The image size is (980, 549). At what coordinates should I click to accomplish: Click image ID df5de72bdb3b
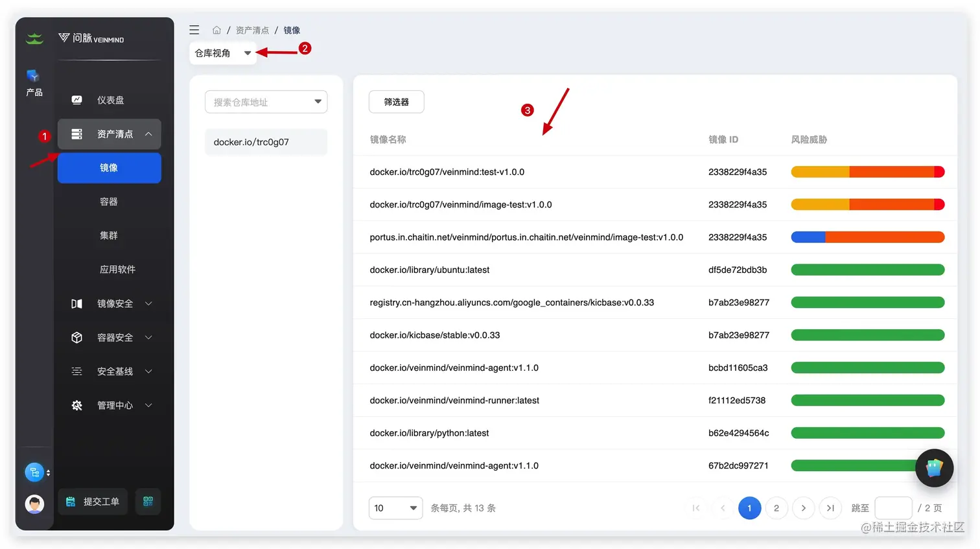pyautogui.click(x=738, y=270)
